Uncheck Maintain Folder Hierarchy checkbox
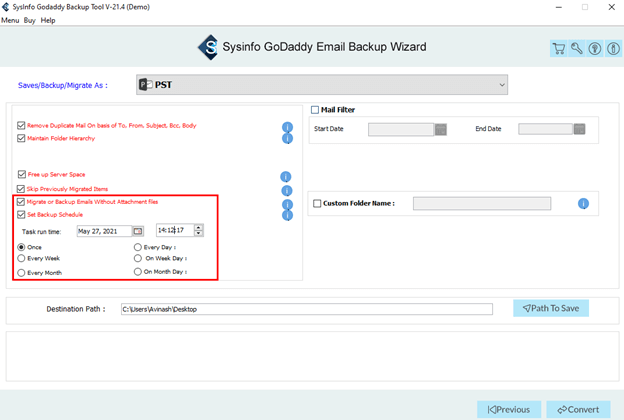The width and height of the screenshot is (624, 420). pyautogui.click(x=21, y=138)
